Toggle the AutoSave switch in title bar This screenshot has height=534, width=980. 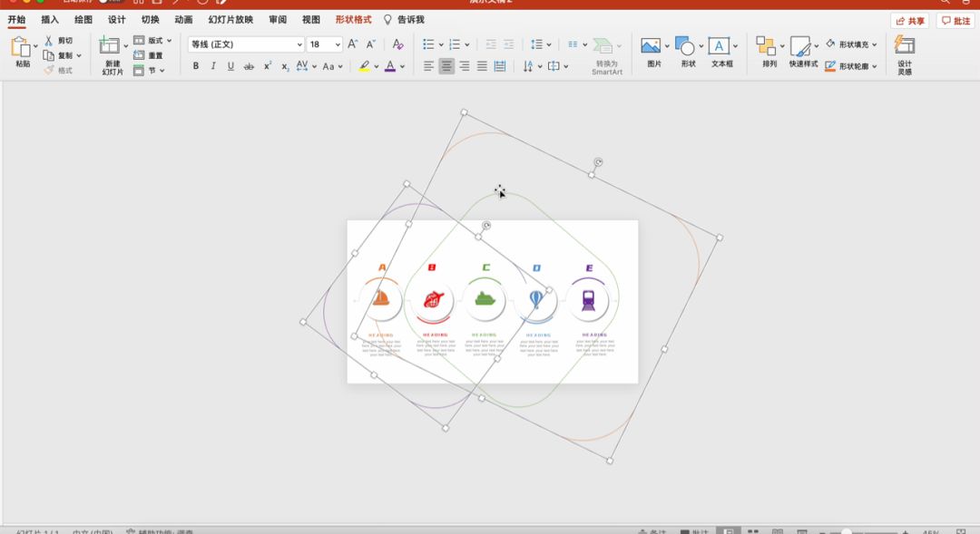(112, 1)
